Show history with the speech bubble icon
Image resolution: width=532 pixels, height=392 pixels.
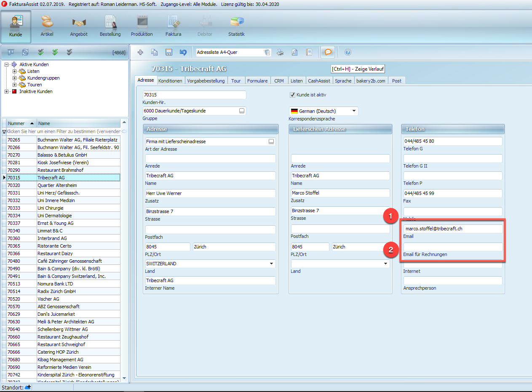(328, 52)
